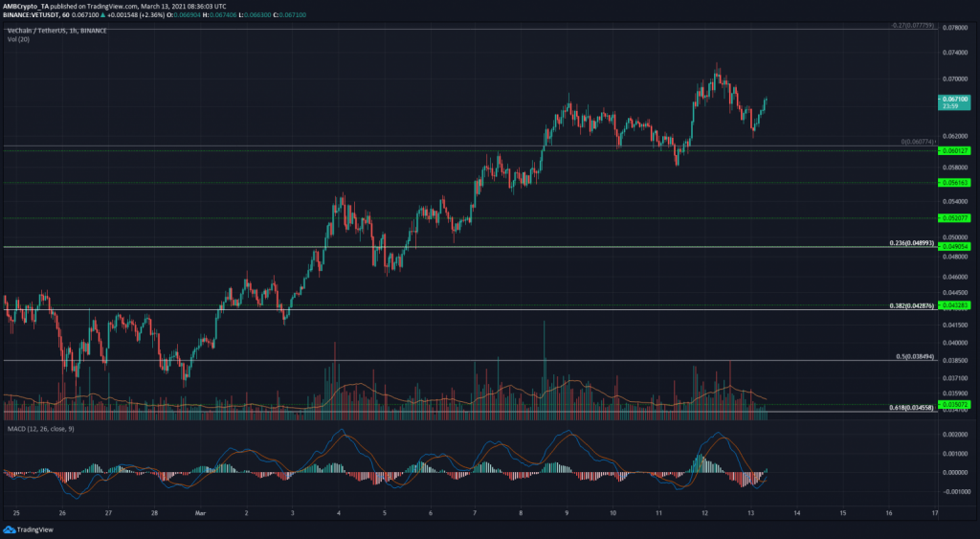The height and width of the screenshot is (539, 980).
Task: Click date 25 on the time axis
Action: [16, 513]
